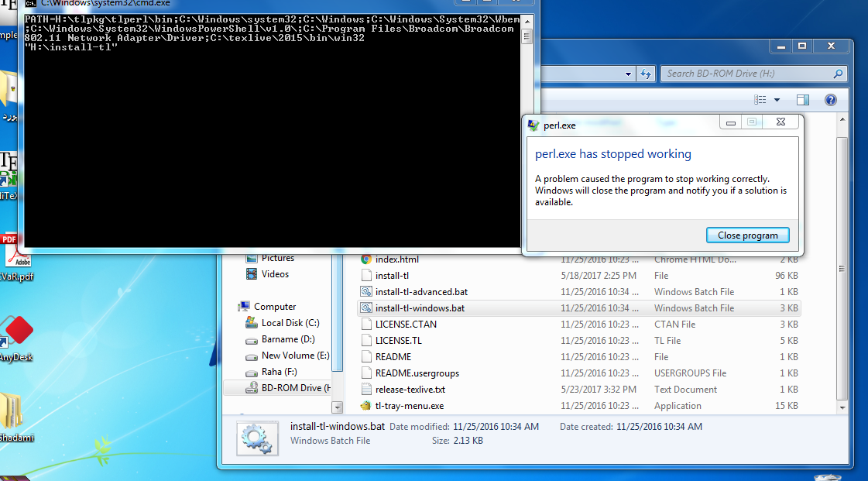Click the date "5/18/2017 2:25 PM"
Image resolution: width=868 pixels, height=481 pixels.
click(599, 276)
